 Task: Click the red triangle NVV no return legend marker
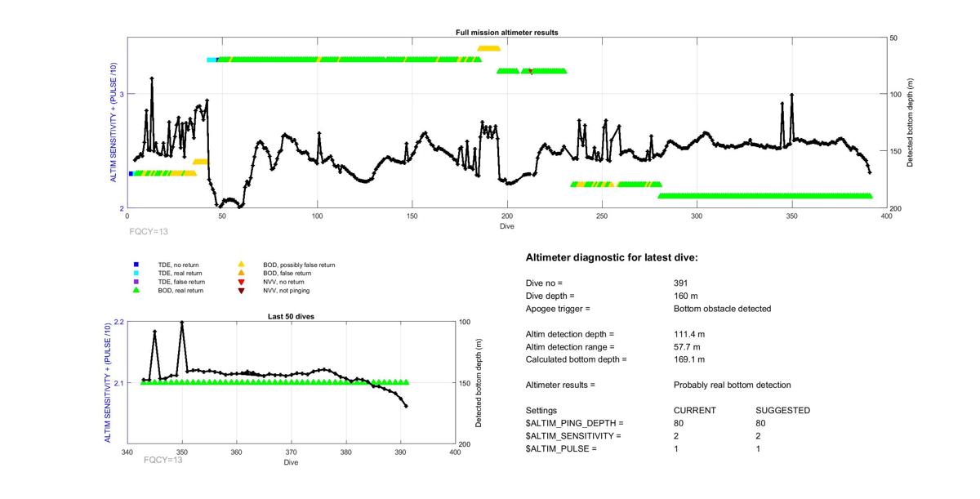pyautogui.click(x=241, y=282)
